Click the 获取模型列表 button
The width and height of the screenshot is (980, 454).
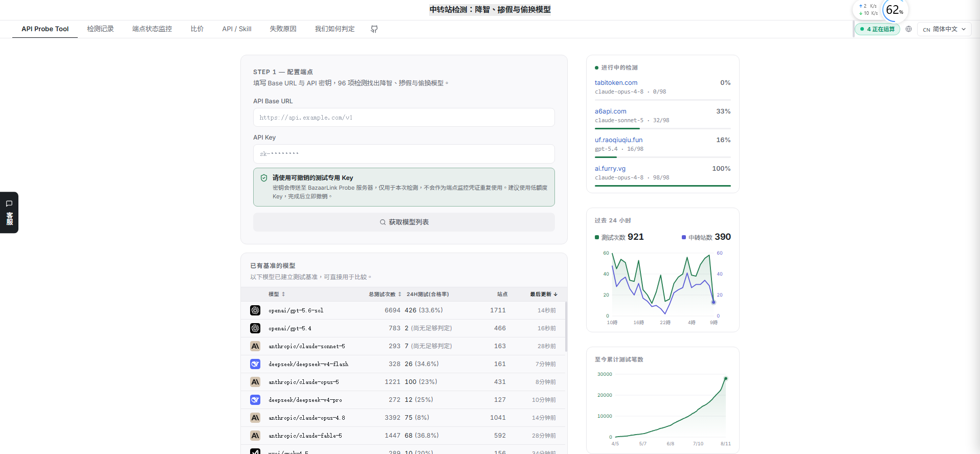click(404, 222)
